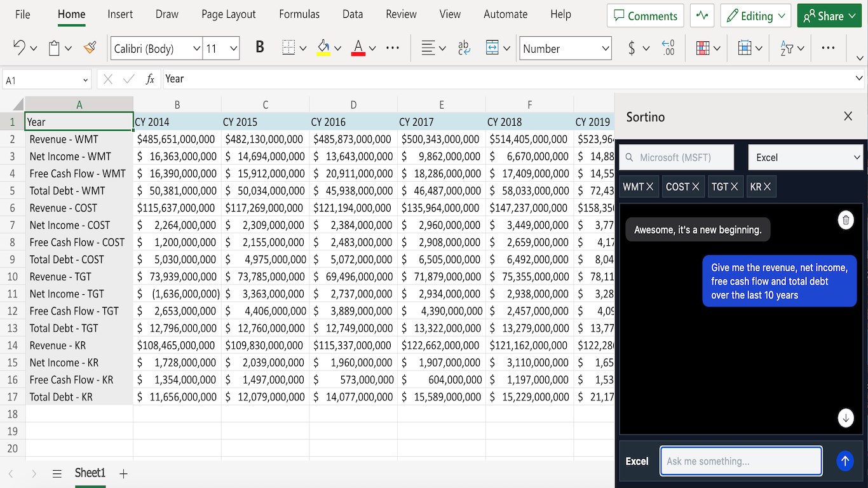This screenshot has width=868, height=488.
Task: Show more font options ellipsis
Action: pyautogui.click(x=393, y=48)
